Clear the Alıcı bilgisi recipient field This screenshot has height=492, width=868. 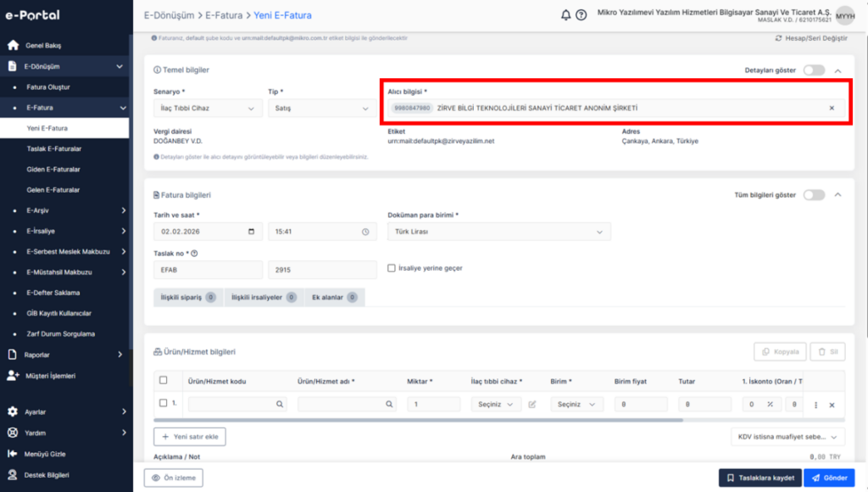pos(832,108)
